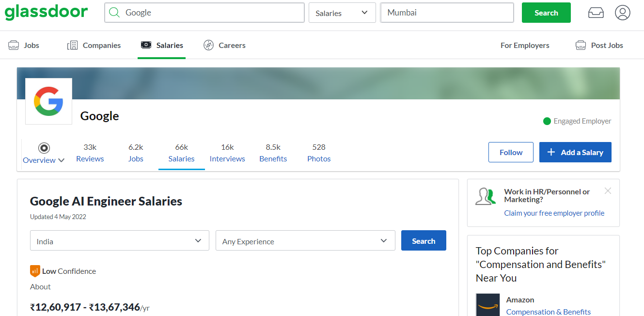Open the user profile icon

623,13
